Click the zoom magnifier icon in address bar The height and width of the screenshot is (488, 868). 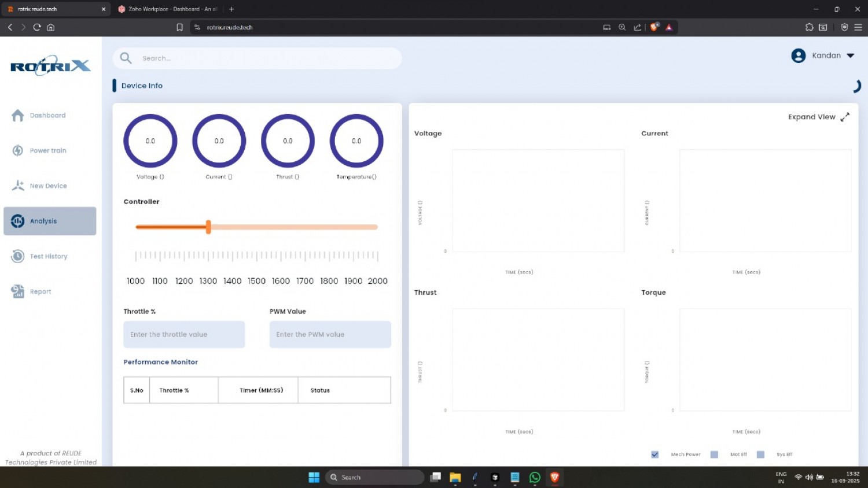[622, 27]
